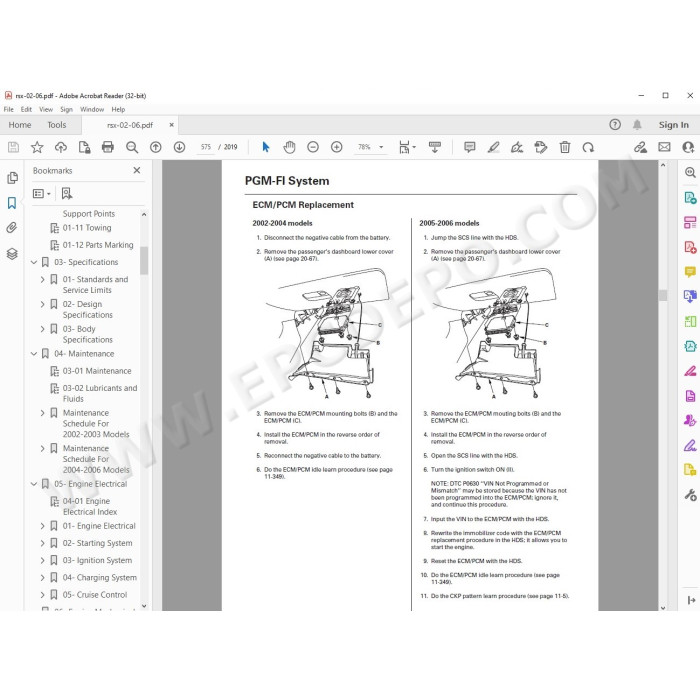Close the Bookmarks panel
The image size is (700, 700).
click(137, 170)
